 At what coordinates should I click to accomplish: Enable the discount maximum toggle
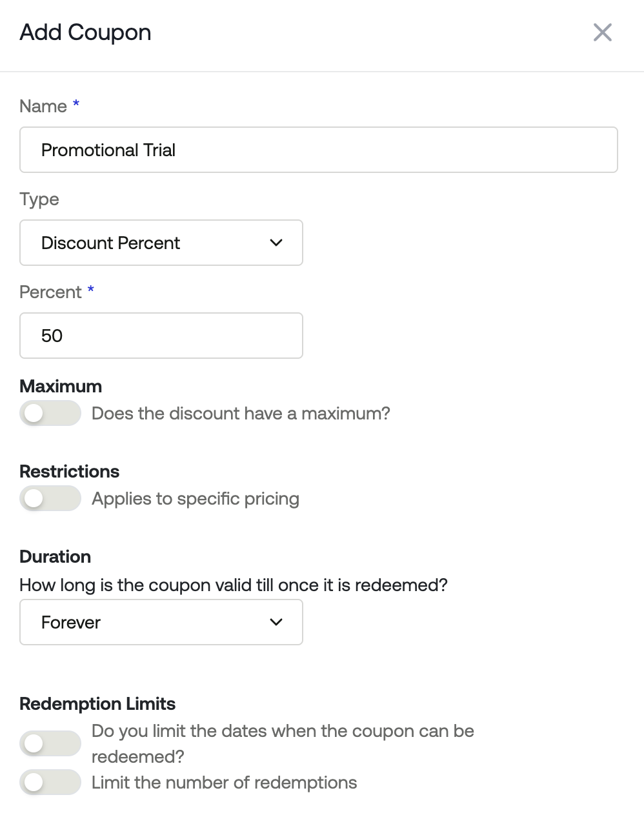pos(50,413)
